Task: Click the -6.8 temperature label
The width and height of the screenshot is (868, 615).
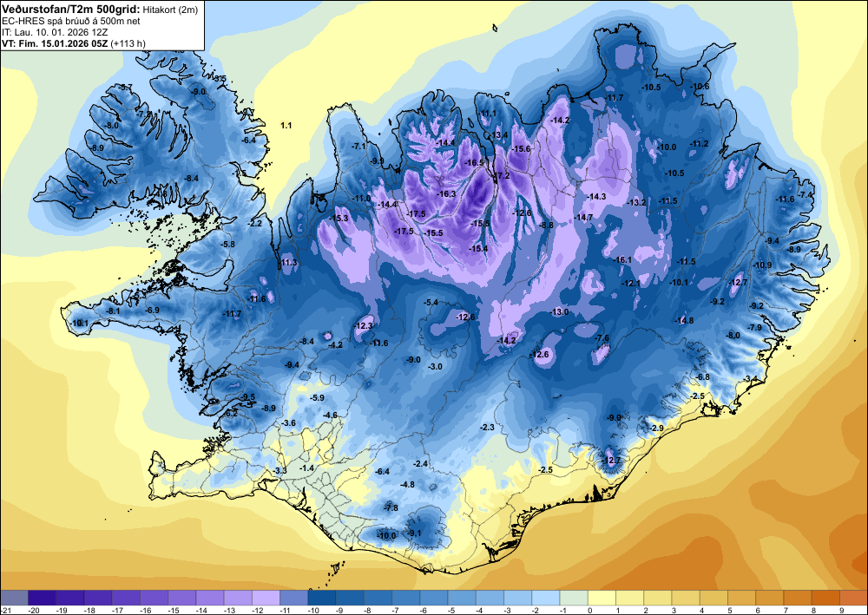Action: click(702, 376)
